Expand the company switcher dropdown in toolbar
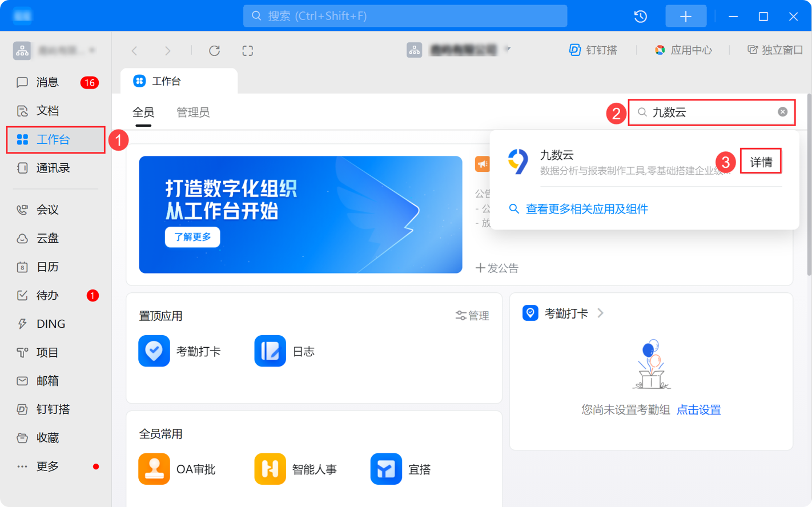The image size is (812, 507). point(507,49)
